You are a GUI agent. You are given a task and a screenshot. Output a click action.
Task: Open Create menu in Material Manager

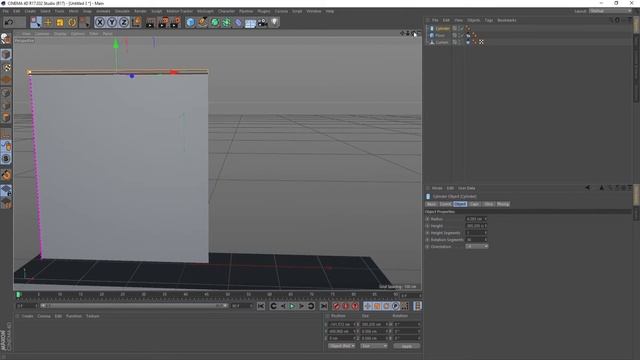(x=27, y=316)
